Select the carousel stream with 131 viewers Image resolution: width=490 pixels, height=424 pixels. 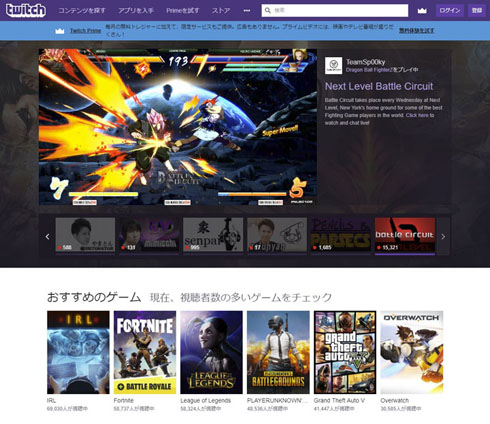(149, 235)
